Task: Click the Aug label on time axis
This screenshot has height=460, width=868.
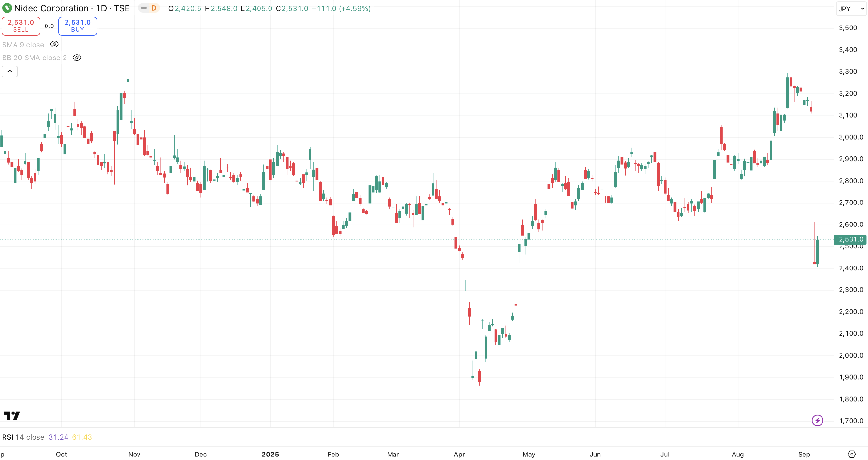Action: [738, 454]
